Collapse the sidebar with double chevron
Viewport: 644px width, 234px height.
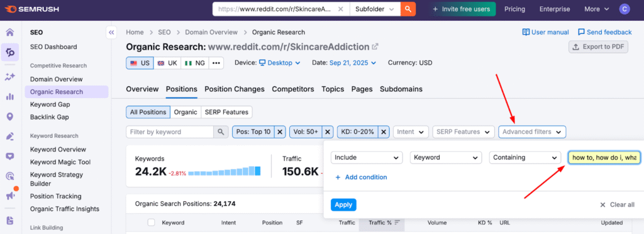click(x=112, y=33)
